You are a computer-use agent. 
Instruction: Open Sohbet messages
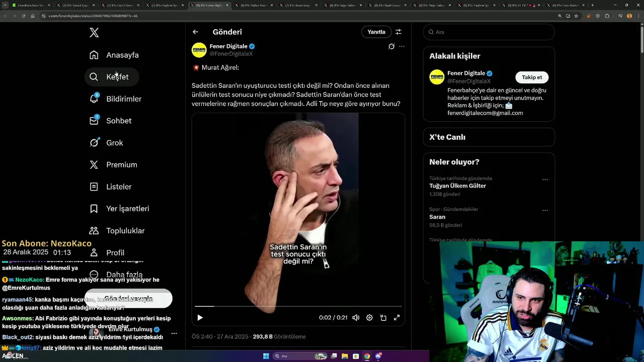(x=110, y=121)
